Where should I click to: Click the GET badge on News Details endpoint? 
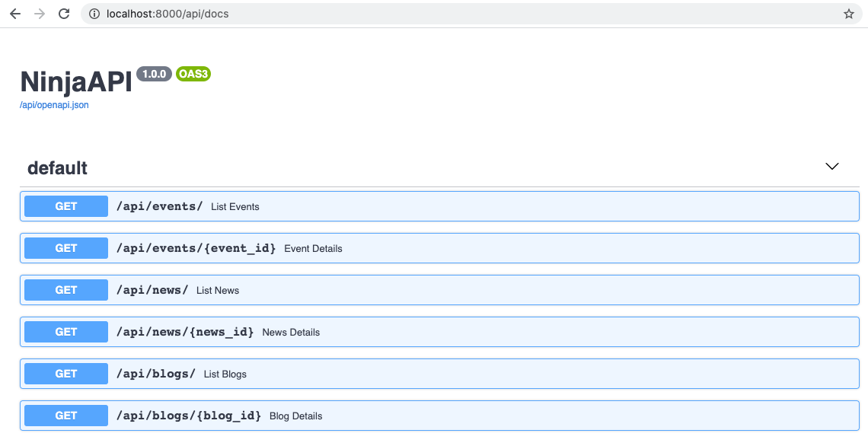(65, 332)
